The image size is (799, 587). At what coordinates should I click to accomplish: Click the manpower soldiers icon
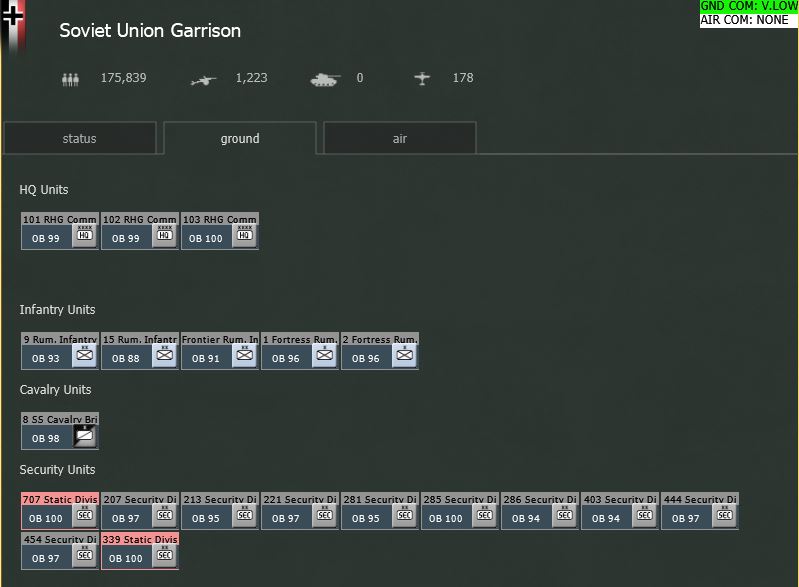[x=70, y=79]
